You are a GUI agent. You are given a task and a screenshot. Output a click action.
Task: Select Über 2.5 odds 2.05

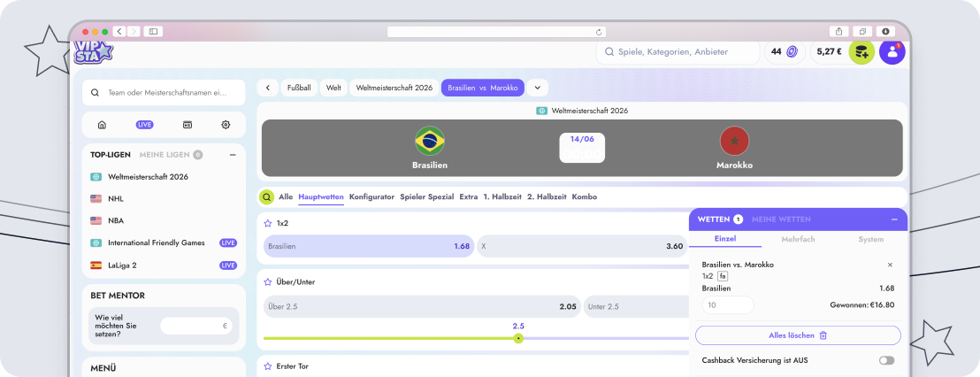422,307
